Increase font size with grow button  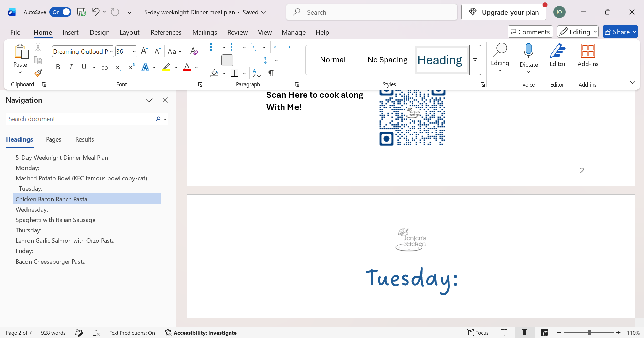(x=144, y=51)
